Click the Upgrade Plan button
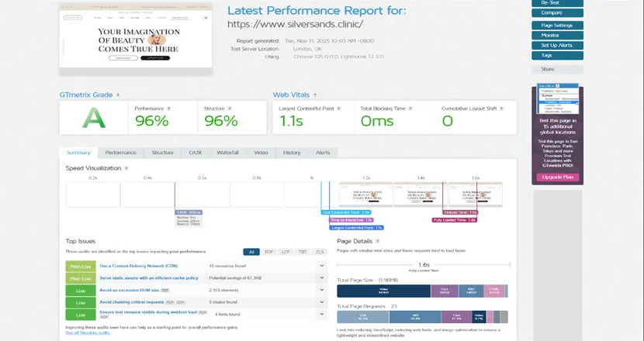The height and width of the screenshot is (341, 644). pos(557,177)
